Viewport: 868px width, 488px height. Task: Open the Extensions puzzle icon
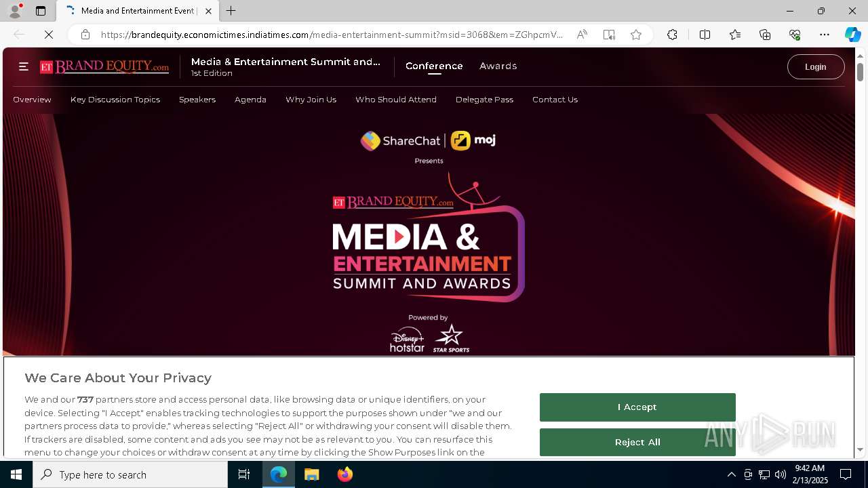[x=672, y=35]
